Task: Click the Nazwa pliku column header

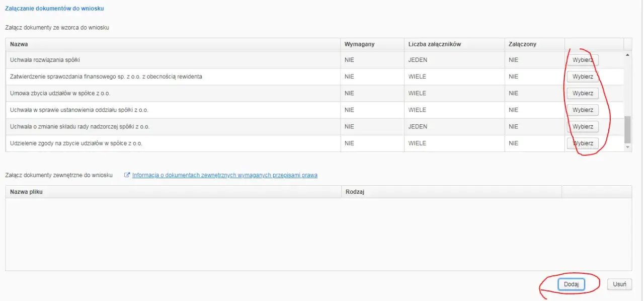Action: (173, 192)
